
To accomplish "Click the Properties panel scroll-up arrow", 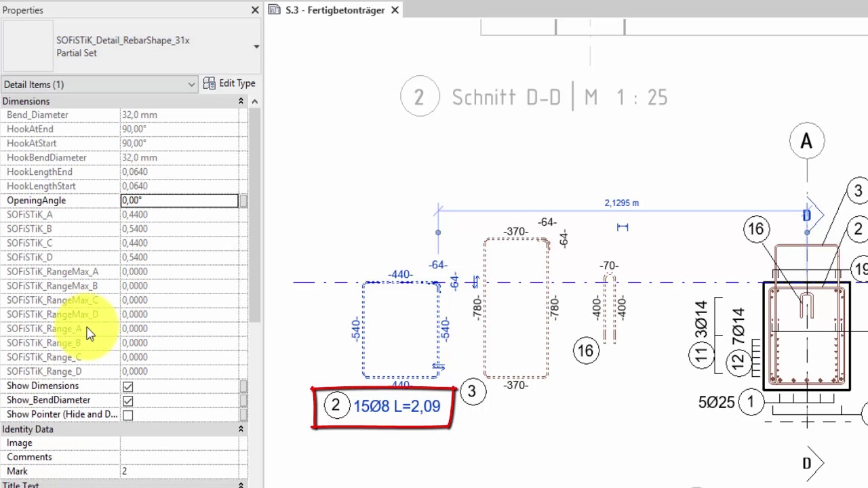I will [255, 102].
